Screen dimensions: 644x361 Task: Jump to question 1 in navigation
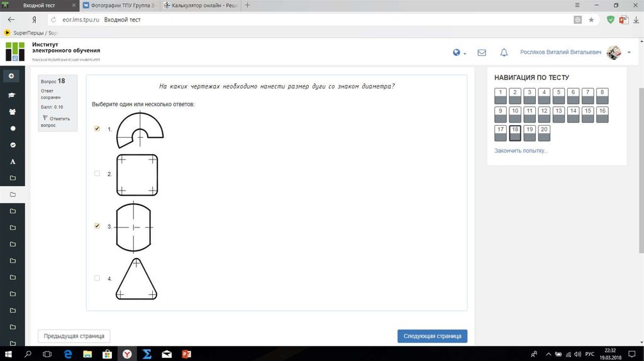[500, 96]
